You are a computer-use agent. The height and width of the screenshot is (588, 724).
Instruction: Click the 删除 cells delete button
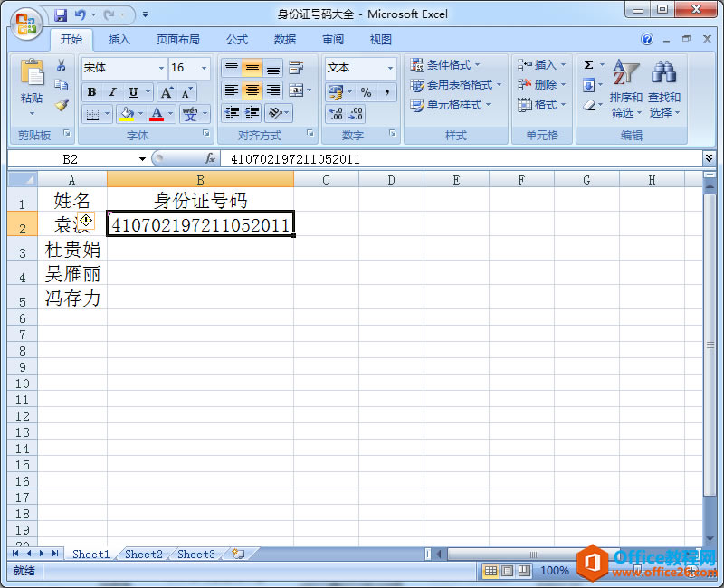point(541,85)
